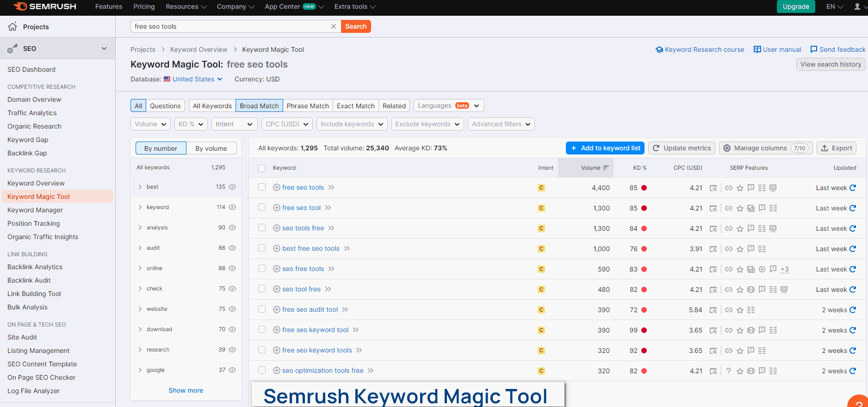
Task: Check the 'free seo tool' row checkbox
Action: point(262,208)
